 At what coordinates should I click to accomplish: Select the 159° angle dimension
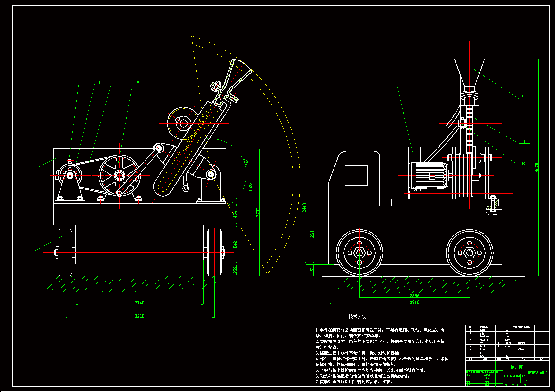pos(246,161)
